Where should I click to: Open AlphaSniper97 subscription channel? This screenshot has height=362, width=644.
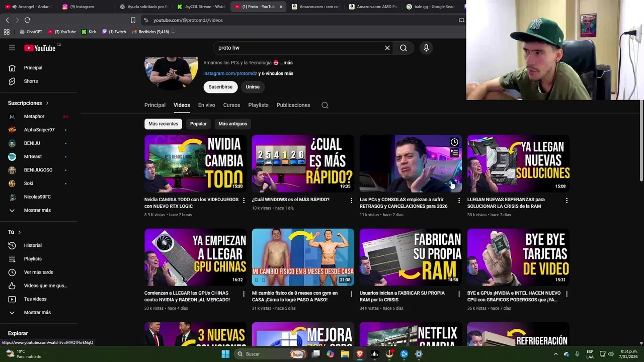pos(38,130)
